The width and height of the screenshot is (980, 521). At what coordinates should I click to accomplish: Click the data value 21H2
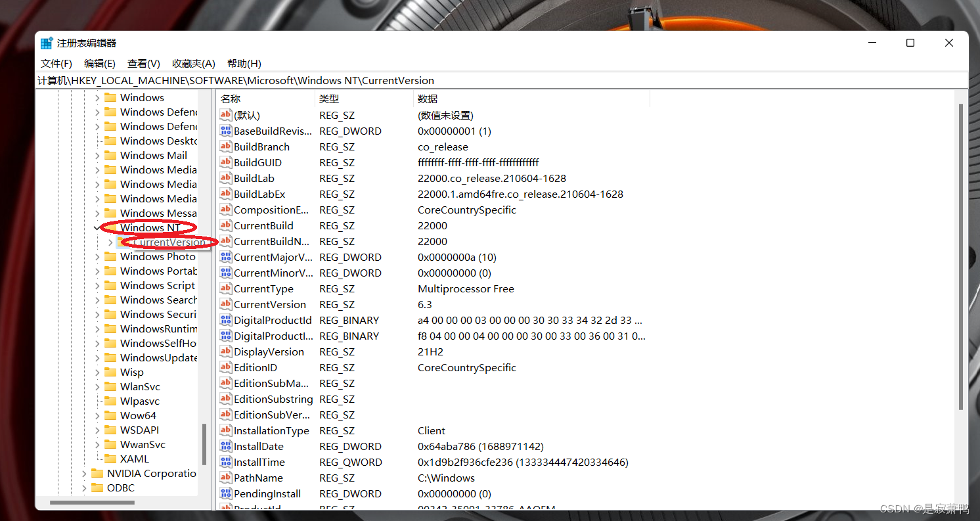click(x=430, y=352)
